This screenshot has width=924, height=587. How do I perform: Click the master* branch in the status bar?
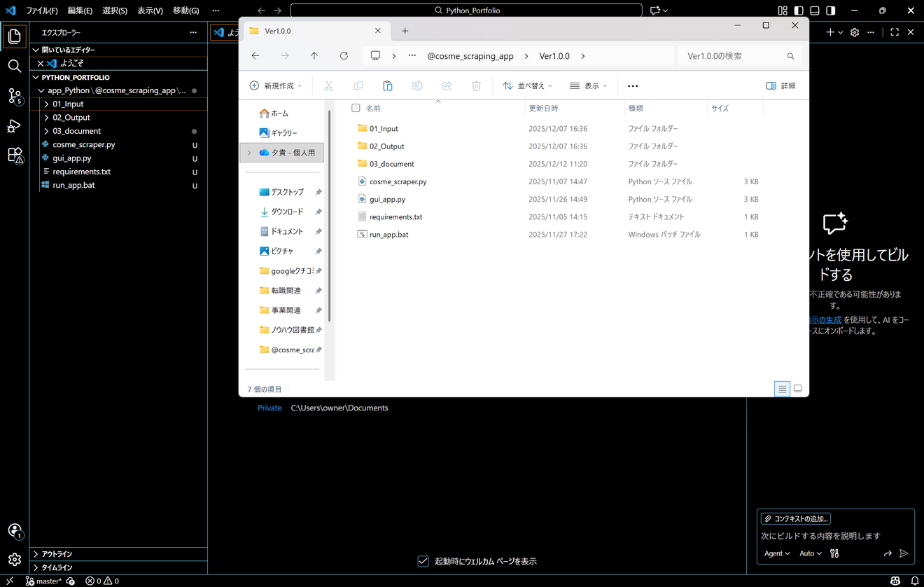click(x=43, y=581)
